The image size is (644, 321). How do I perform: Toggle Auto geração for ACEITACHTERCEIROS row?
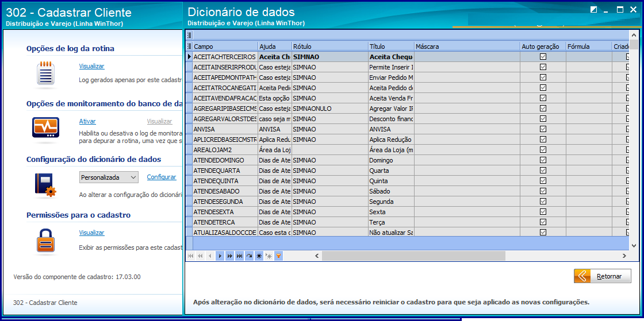[x=543, y=57]
